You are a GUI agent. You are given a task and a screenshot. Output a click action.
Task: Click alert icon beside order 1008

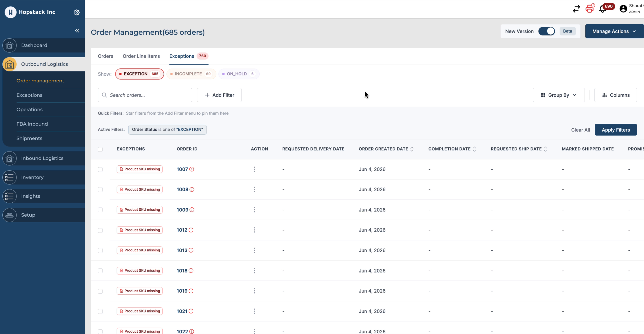coord(192,189)
